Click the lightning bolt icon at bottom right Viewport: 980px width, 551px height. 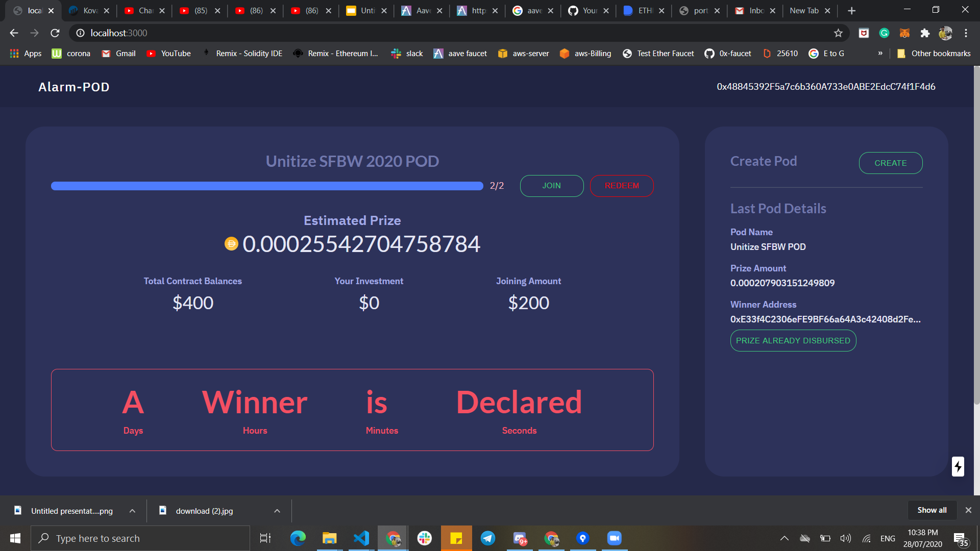(x=958, y=466)
